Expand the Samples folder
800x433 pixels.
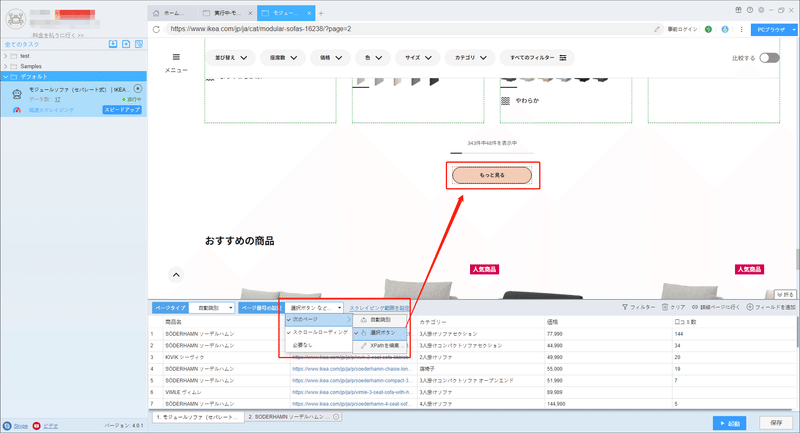click(x=6, y=66)
